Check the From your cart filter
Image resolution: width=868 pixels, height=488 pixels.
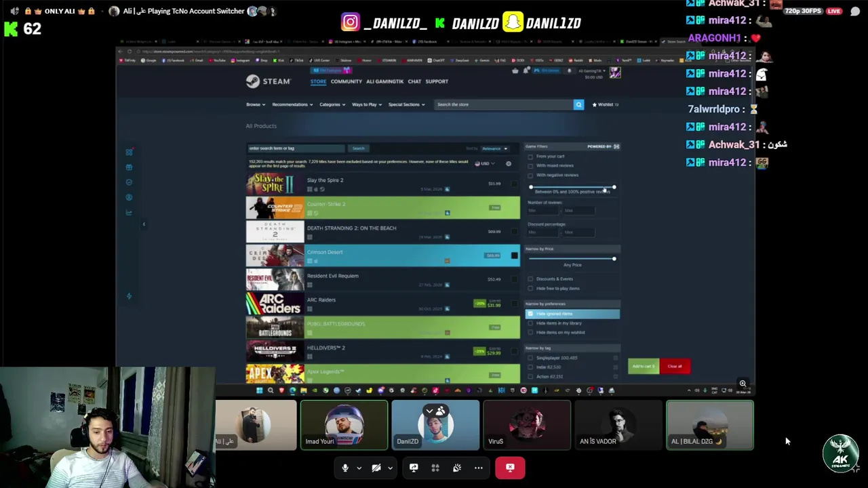[530, 157]
